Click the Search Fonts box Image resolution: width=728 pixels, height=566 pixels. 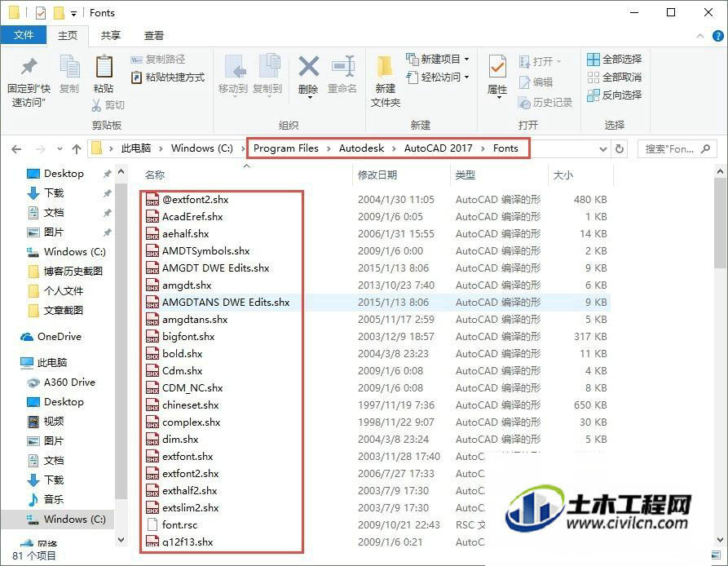[x=677, y=149]
